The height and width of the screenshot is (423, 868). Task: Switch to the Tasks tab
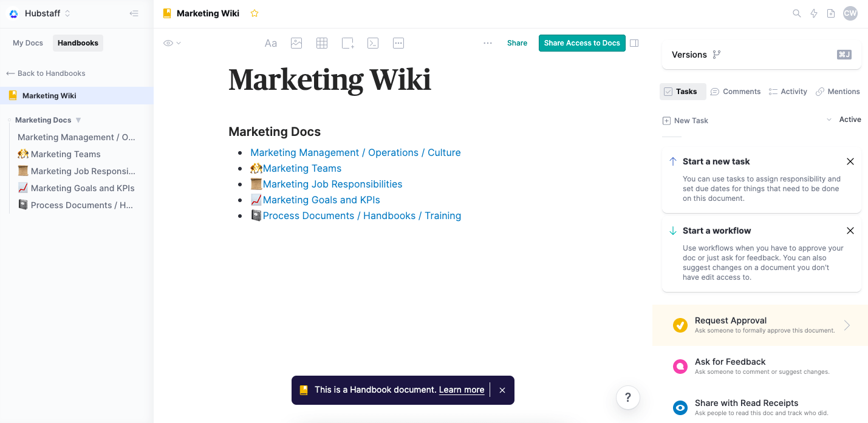point(683,92)
